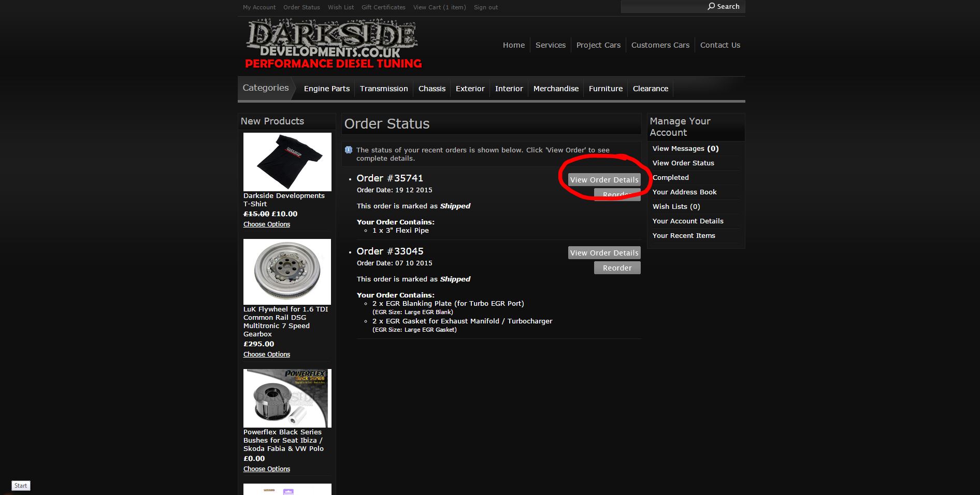Expand the Categories menu
980x495 pixels.
[x=265, y=88]
